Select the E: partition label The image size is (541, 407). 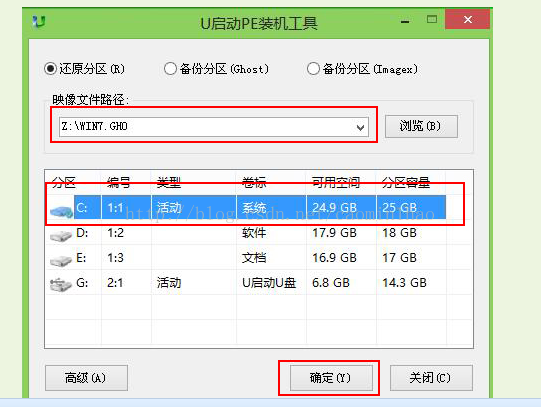click(81, 258)
